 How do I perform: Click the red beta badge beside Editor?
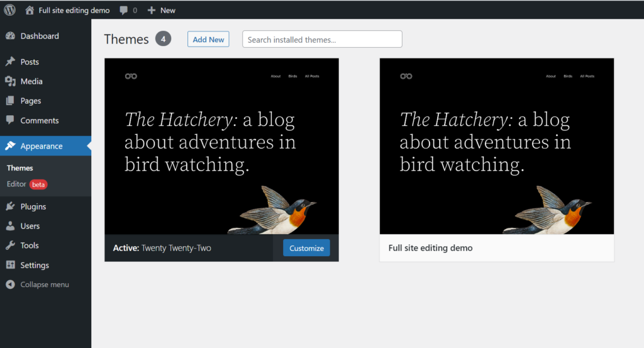point(38,184)
